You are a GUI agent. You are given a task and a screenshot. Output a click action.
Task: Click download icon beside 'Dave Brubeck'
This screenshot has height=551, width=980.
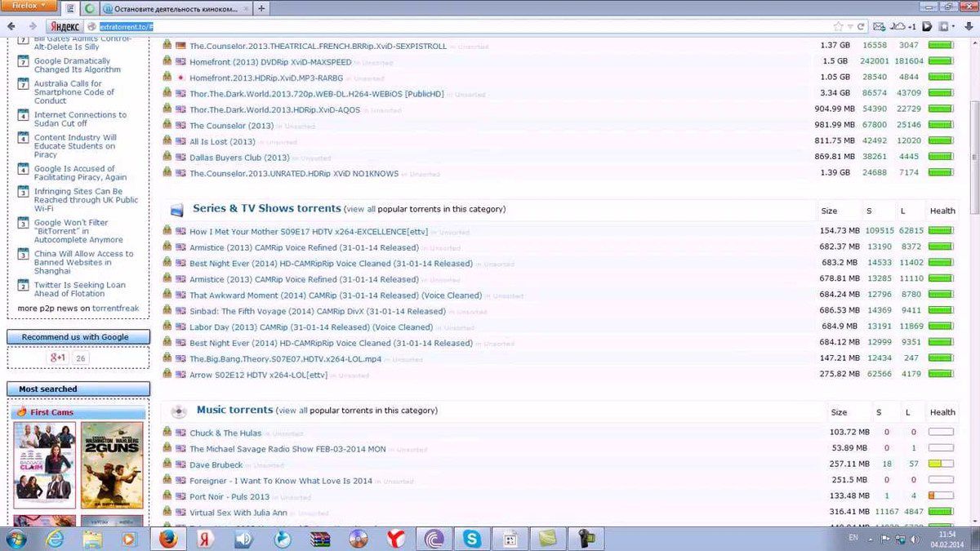(167, 464)
